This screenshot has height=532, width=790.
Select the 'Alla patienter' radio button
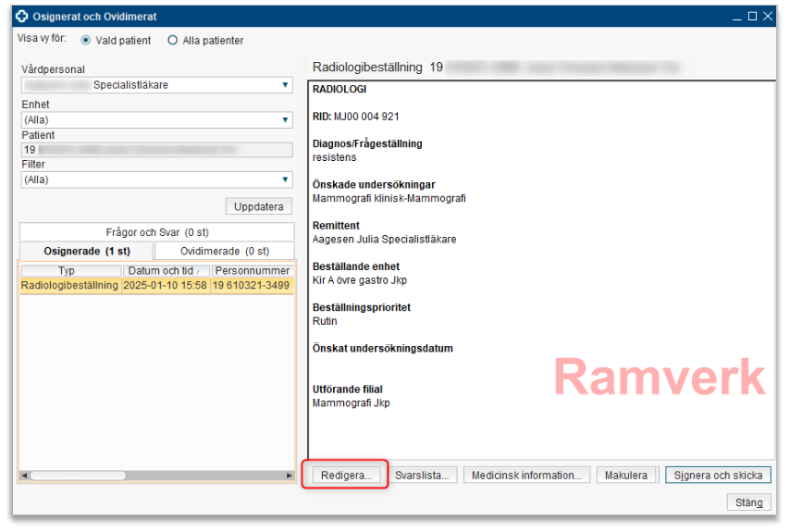tap(172, 41)
